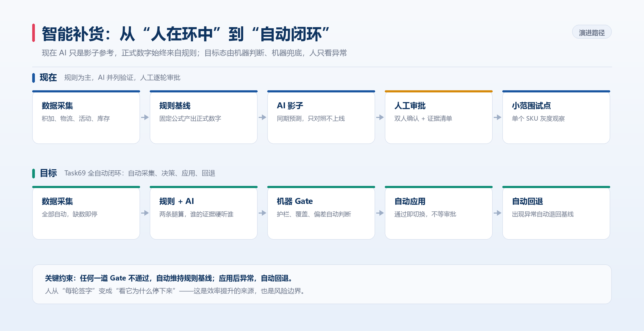The height and width of the screenshot is (331, 644).
Task: Select the title 智能补货：从“人在环中”到“自动闭环”
Action: [186, 34]
